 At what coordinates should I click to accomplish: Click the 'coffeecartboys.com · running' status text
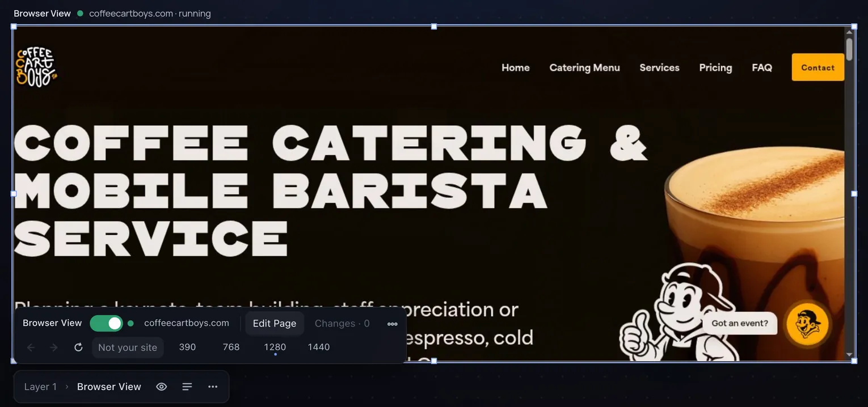pos(150,14)
